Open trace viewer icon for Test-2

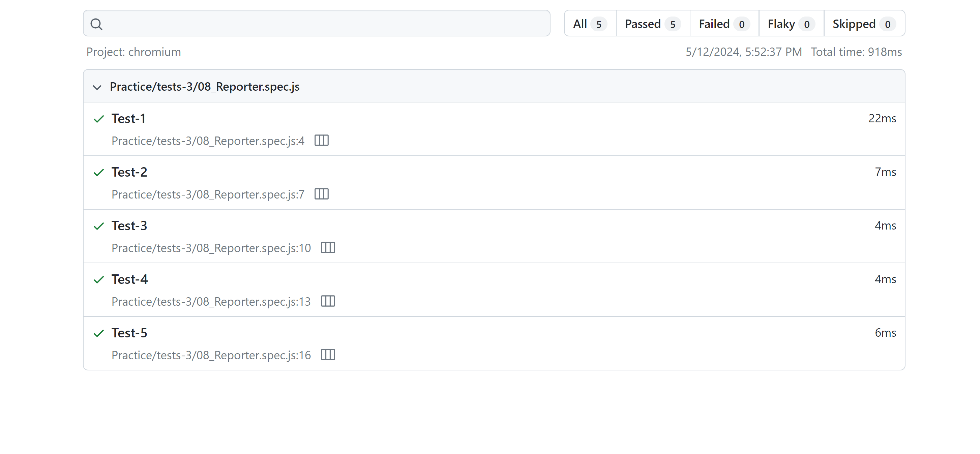point(321,194)
